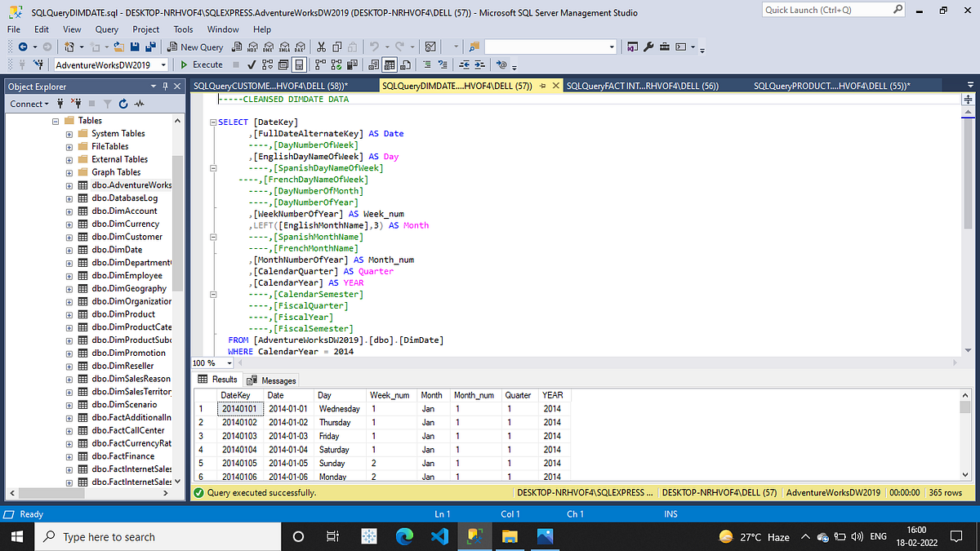Click Execute to run the query
The image size is (980, 551).
202,64
